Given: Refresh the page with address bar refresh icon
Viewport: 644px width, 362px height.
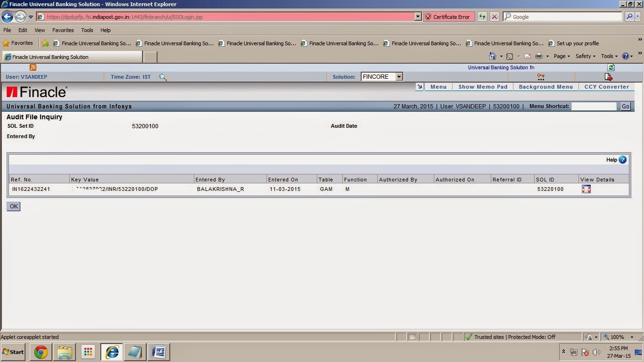Looking at the screenshot, I should coord(482,16).
